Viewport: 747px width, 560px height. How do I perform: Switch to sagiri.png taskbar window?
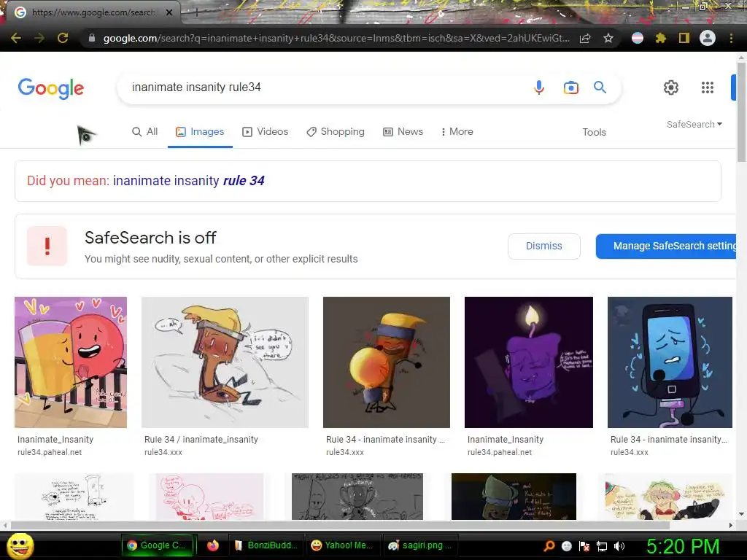pos(421,545)
